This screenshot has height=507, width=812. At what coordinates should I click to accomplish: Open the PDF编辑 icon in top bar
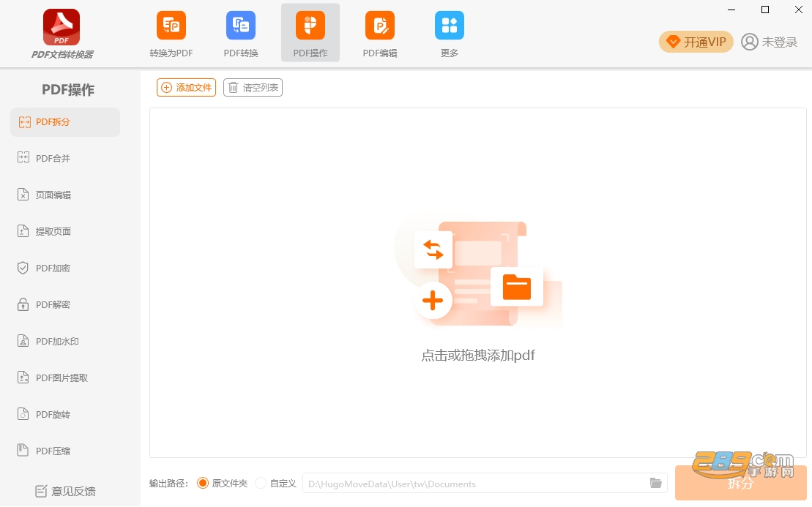(x=379, y=26)
